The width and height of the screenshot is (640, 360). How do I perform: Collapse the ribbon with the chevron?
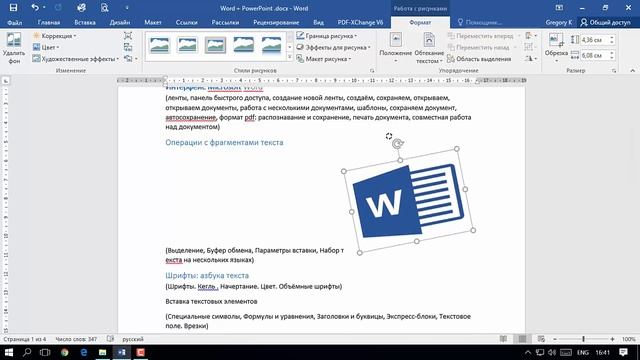coord(632,71)
